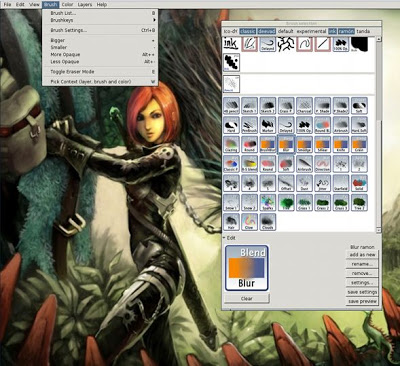Click the Clear button under preview
Viewport: 400px width, 366px height.
tap(247, 299)
